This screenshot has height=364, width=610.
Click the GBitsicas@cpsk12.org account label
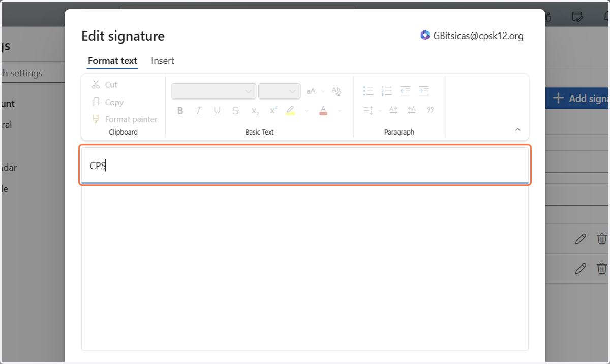coord(478,36)
